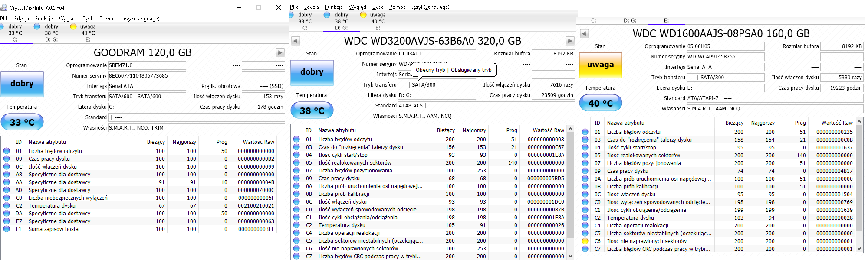This screenshot has width=868, height=260.
Task: Click 'Liczba błędów pozycjonowania' row in WD1600AAJS window
Action: 717,163
